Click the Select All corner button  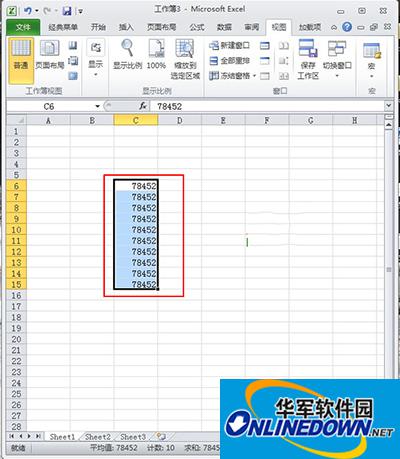(16, 120)
